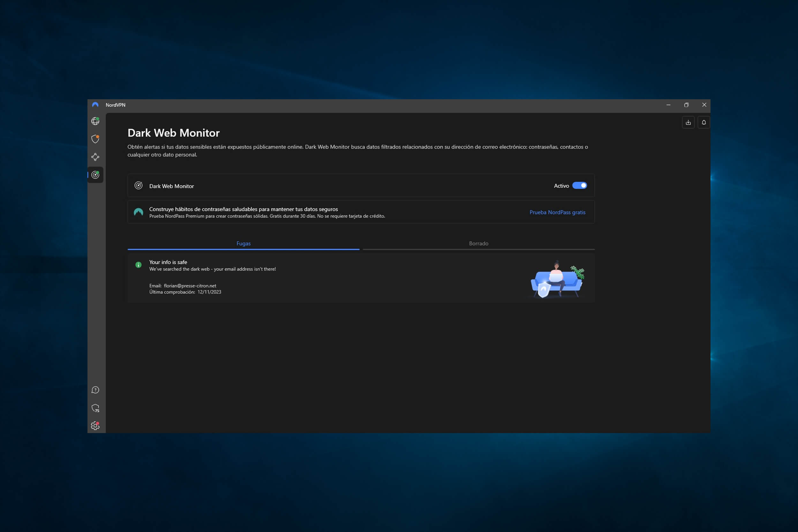
Task: Toggle the Dark Web Monitor Activo switch
Action: [x=579, y=186]
